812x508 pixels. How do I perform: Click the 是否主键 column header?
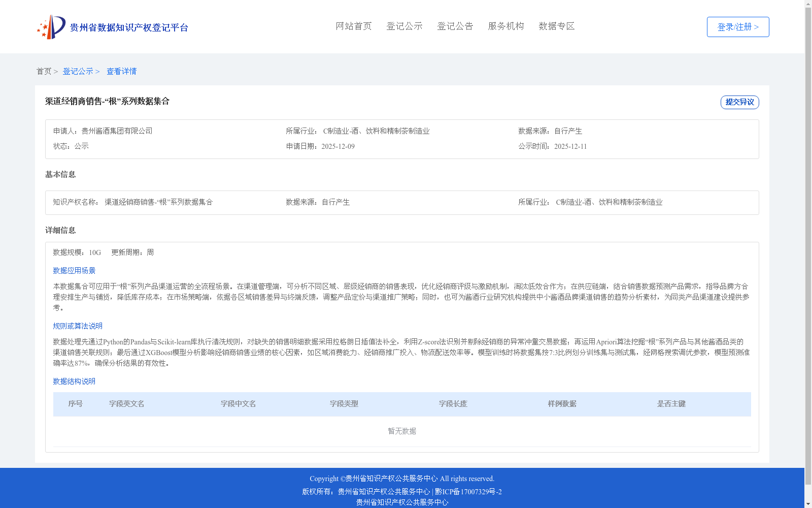[671, 404]
